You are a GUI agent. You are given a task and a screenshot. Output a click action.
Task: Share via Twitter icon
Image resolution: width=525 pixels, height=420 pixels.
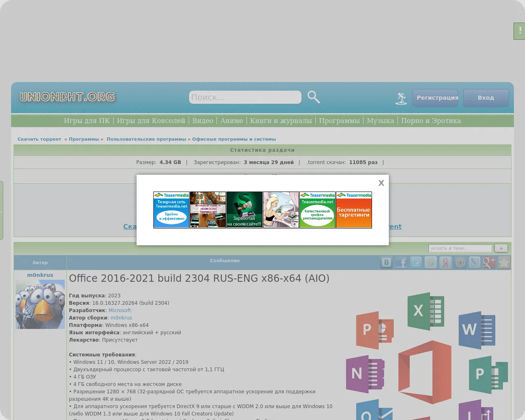416,262
